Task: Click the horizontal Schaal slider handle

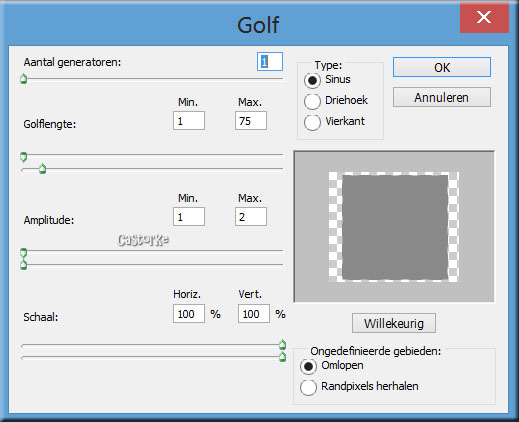Action: 282,344
